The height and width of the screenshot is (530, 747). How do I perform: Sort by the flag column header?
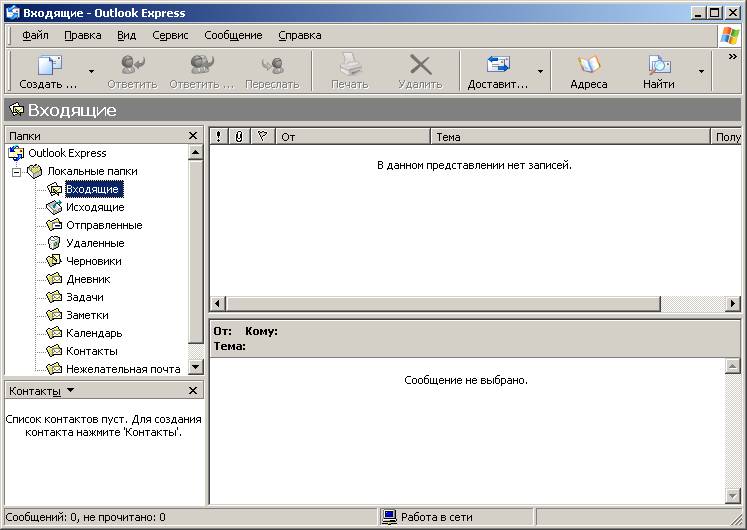(262, 137)
